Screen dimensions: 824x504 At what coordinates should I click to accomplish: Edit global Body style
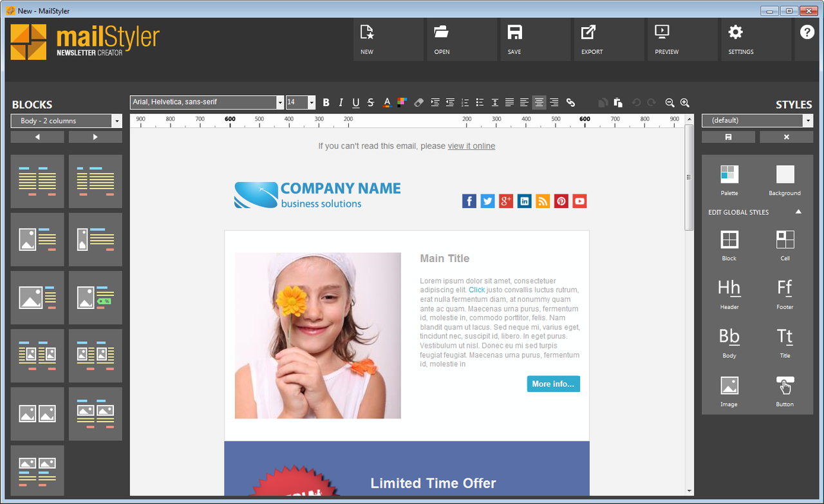click(x=729, y=342)
